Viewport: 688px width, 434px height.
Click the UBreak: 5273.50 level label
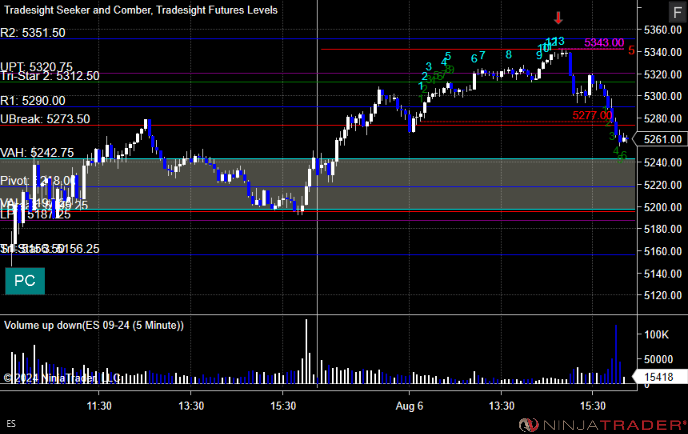coord(45,119)
